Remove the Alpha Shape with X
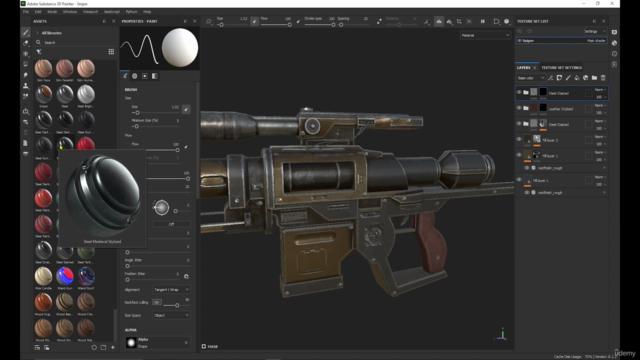The width and height of the screenshot is (640, 360). tap(186, 343)
